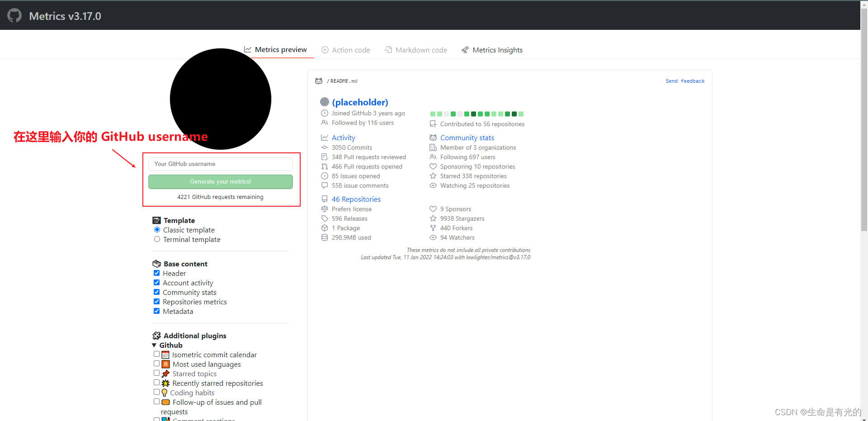This screenshot has width=868, height=421.
Task: Click '4221 GitHub requests remaining' text
Action: [x=220, y=197]
